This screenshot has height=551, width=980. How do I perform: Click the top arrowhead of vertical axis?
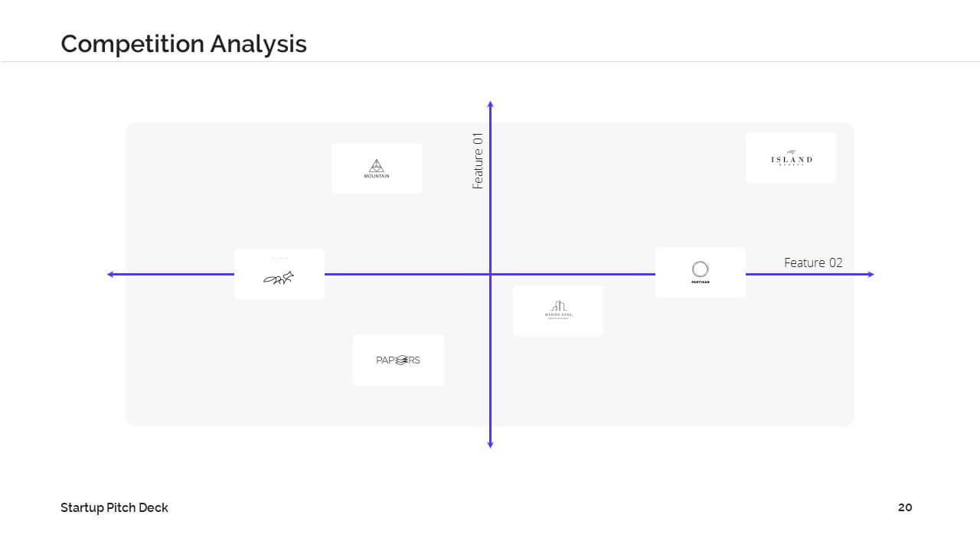tap(490, 104)
